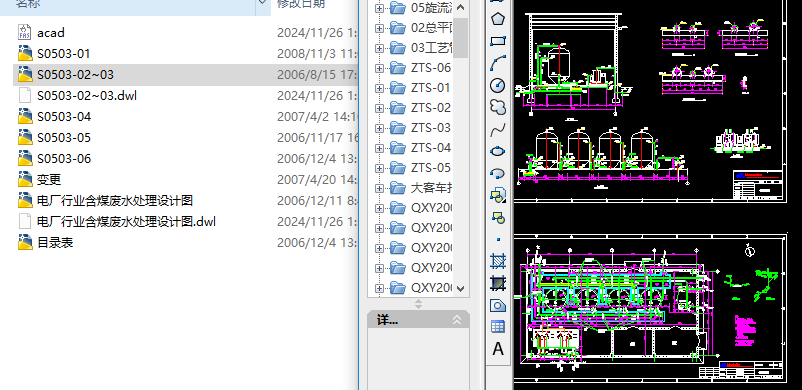
Task: Select the ZTS-03 folder in tree
Action: click(x=431, y=127)
